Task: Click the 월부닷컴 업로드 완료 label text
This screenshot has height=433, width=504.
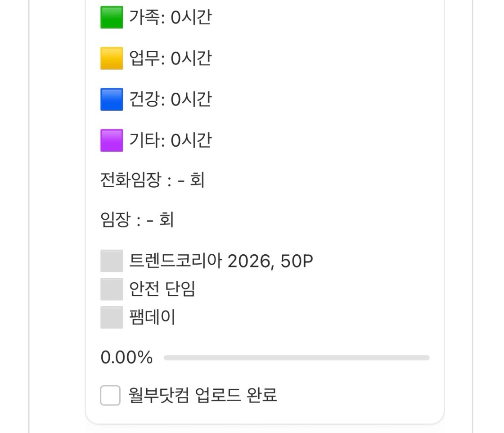Action: point(202,395)
